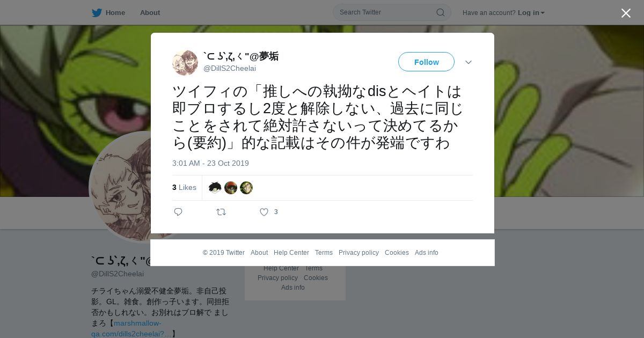Viewport: 644px width, 338px height.
Task: Open the About menu item
Action: tap(150, 13)
